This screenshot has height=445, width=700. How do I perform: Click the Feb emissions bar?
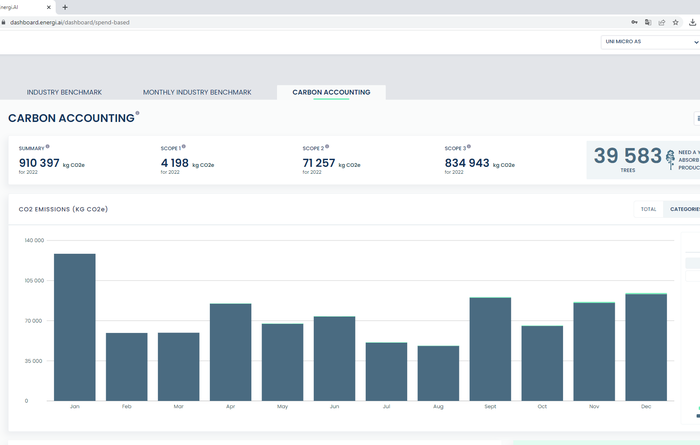pos(127,367)
